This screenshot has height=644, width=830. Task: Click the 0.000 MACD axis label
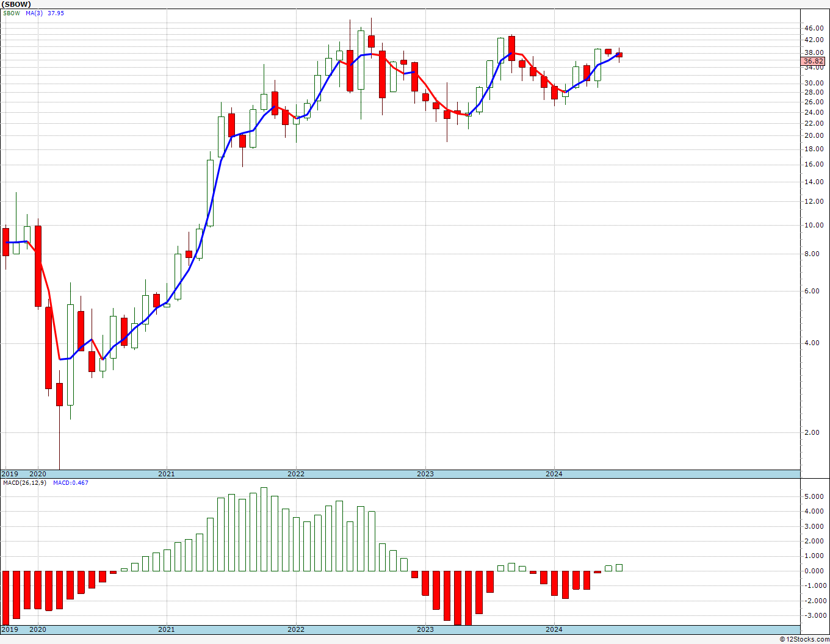tap(815, 571)
